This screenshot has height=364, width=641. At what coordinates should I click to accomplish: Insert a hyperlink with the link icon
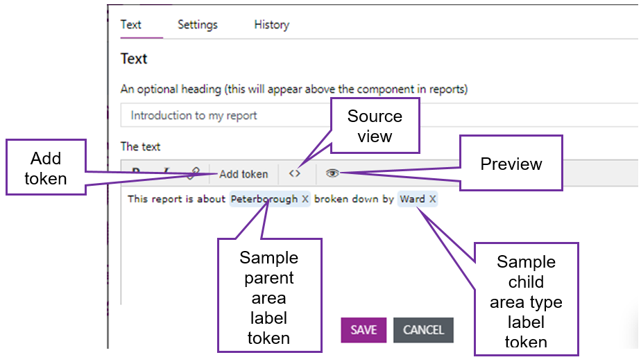click(194, 173)
